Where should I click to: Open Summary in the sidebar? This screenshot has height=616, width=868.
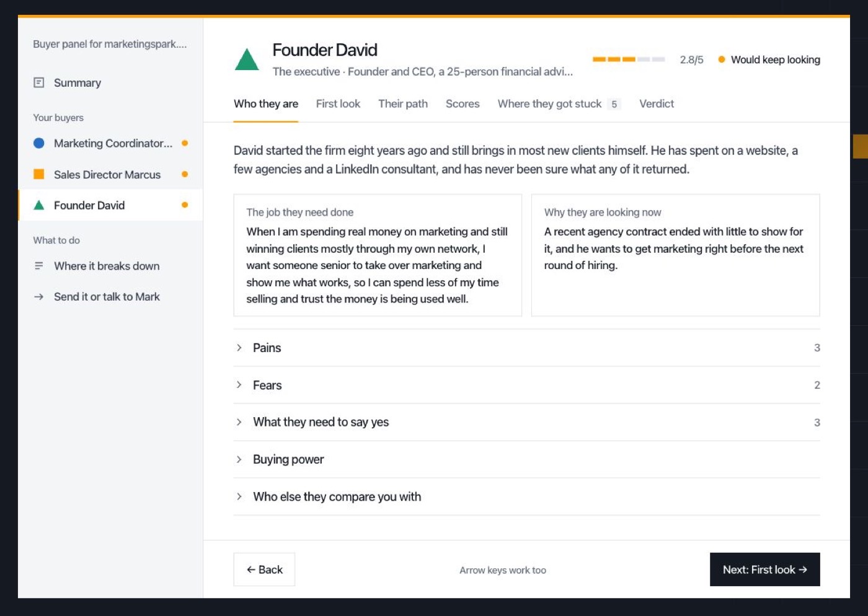pos(110,82)
